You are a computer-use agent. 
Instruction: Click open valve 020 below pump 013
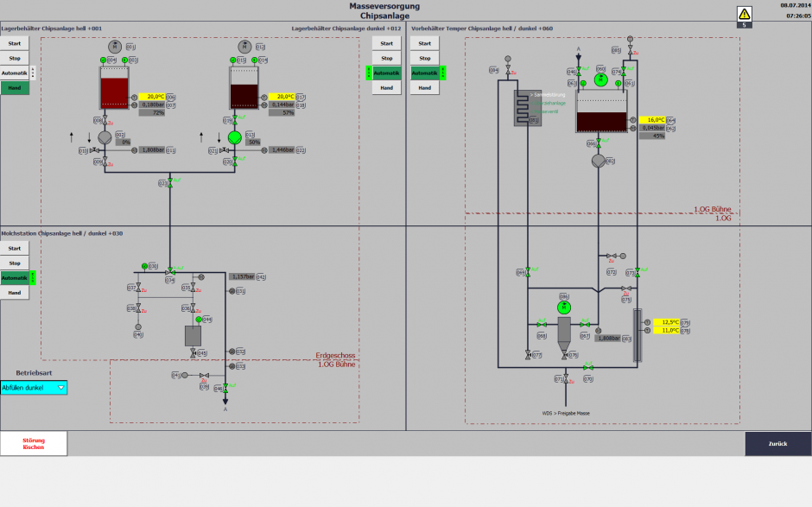[235, 162]
